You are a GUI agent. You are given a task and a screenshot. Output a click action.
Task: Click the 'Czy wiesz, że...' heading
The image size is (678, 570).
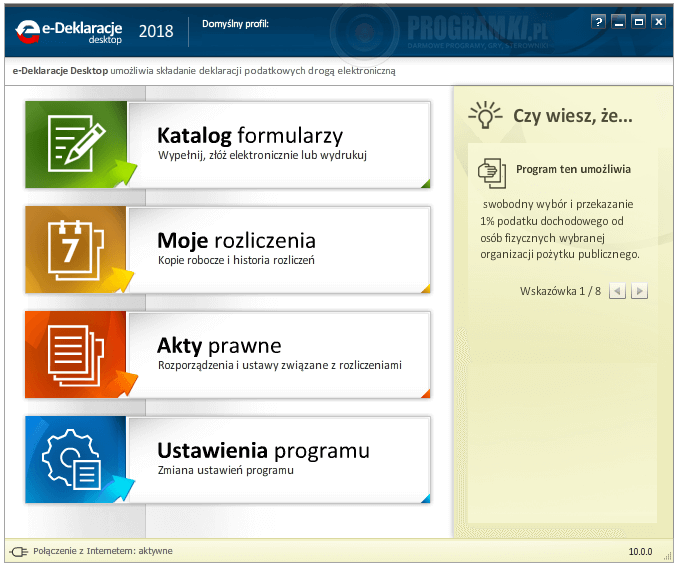[572, 116]
